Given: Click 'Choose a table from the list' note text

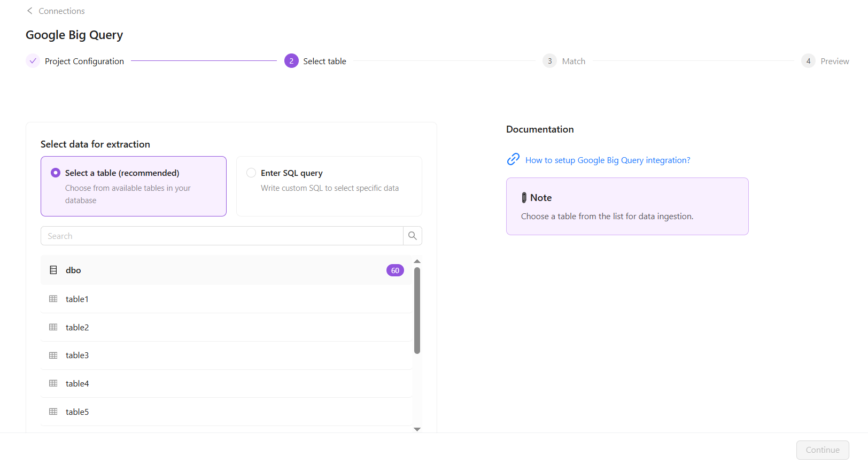Looking at the screenshot, I should (607, 216).
